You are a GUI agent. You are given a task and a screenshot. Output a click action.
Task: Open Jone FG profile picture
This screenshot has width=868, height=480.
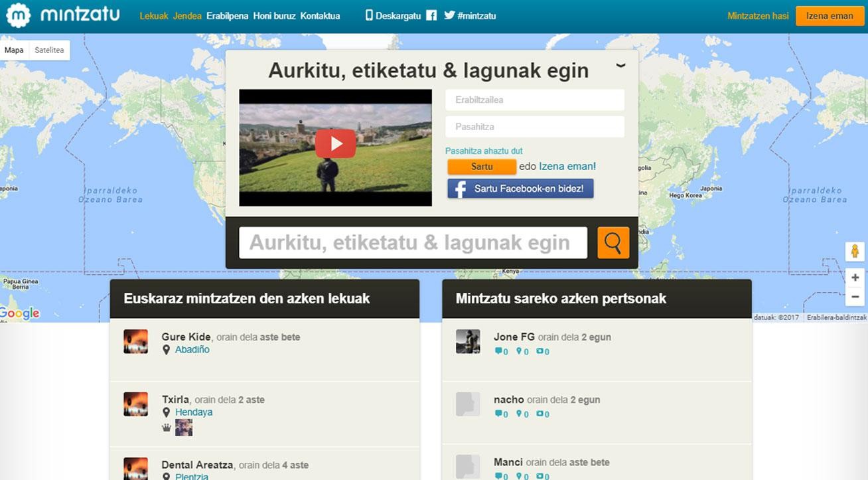[x=468, y=341]
